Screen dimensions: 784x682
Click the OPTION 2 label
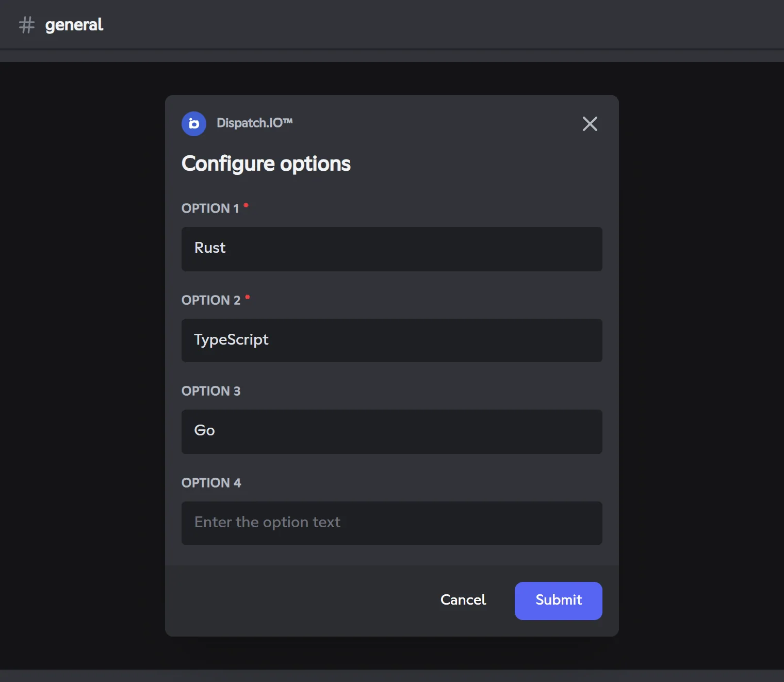[x=211, y=300]
